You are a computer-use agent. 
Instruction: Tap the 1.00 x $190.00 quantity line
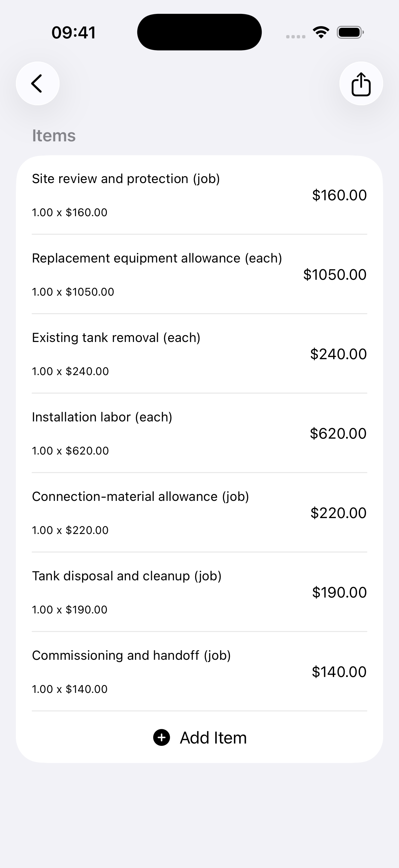point(70,609)
